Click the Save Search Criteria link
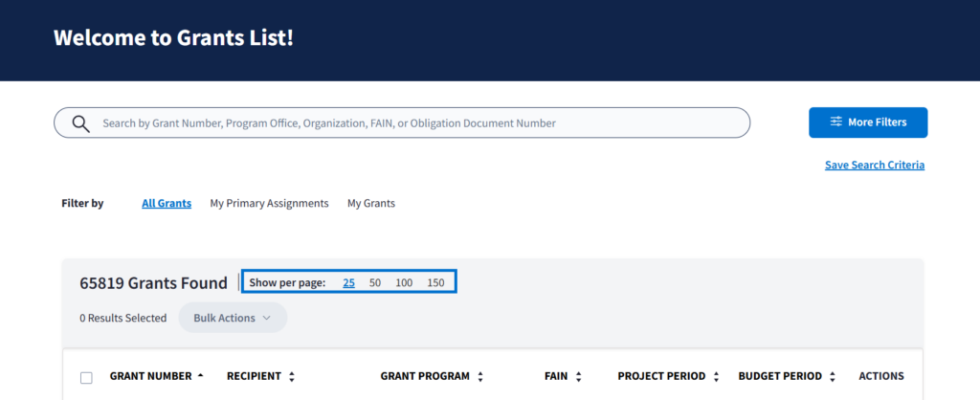 point(874,166)
